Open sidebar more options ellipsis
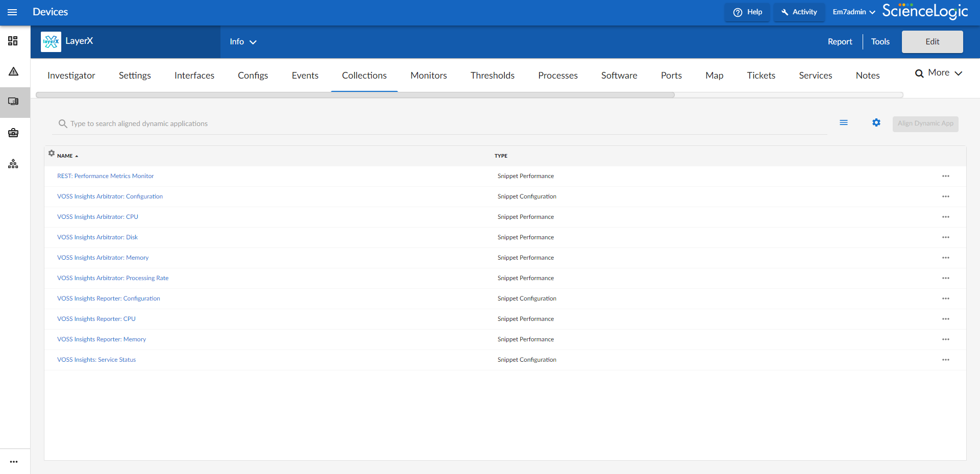 pyautogui.click(x=14, y=462)
